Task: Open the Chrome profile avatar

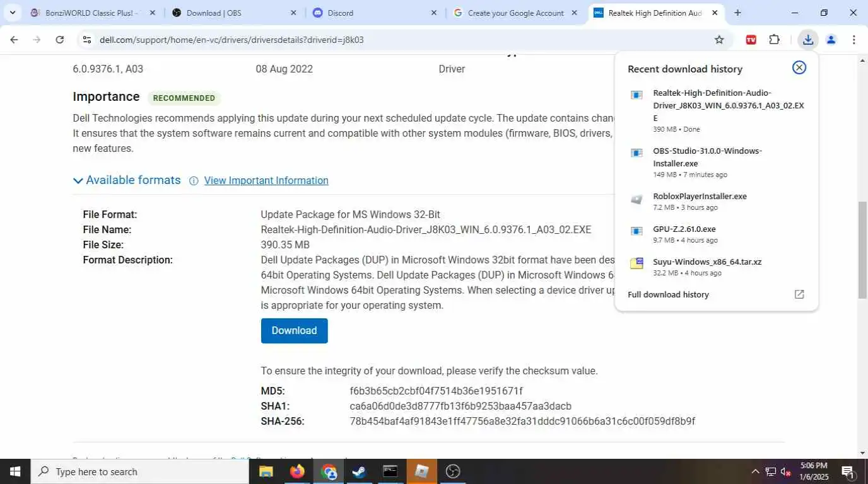Action: click(831, 40)
